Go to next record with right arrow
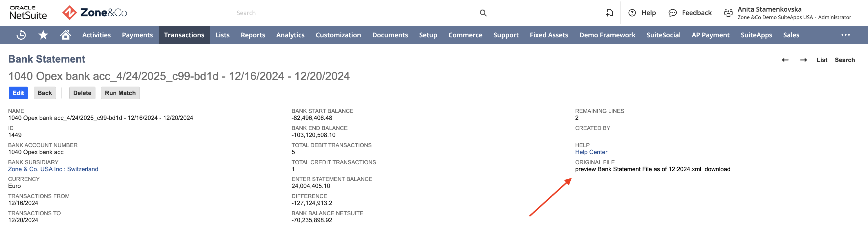 point(804,60)
